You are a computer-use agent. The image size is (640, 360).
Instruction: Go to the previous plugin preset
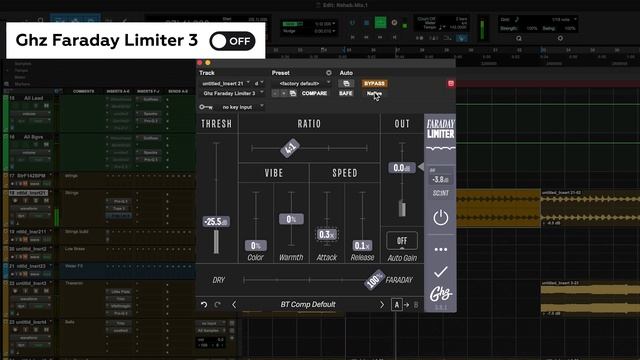(x=234, y=304)
